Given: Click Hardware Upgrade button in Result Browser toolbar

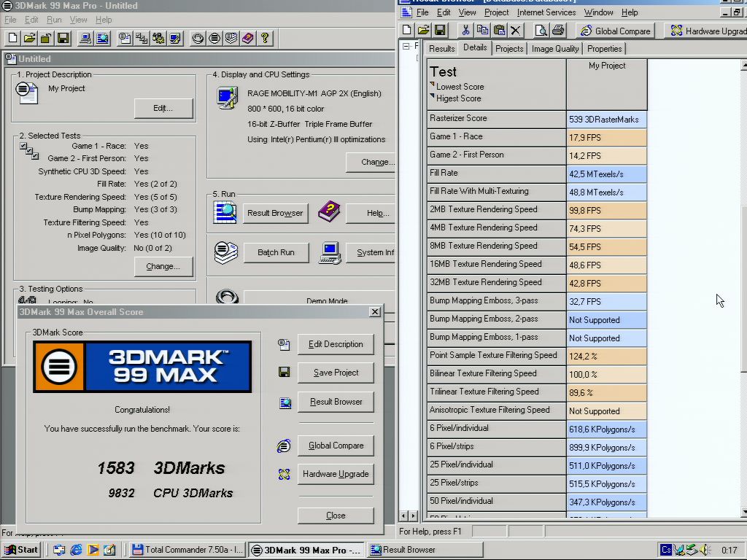Looking at the screenshot, I should tap(707, 31).
